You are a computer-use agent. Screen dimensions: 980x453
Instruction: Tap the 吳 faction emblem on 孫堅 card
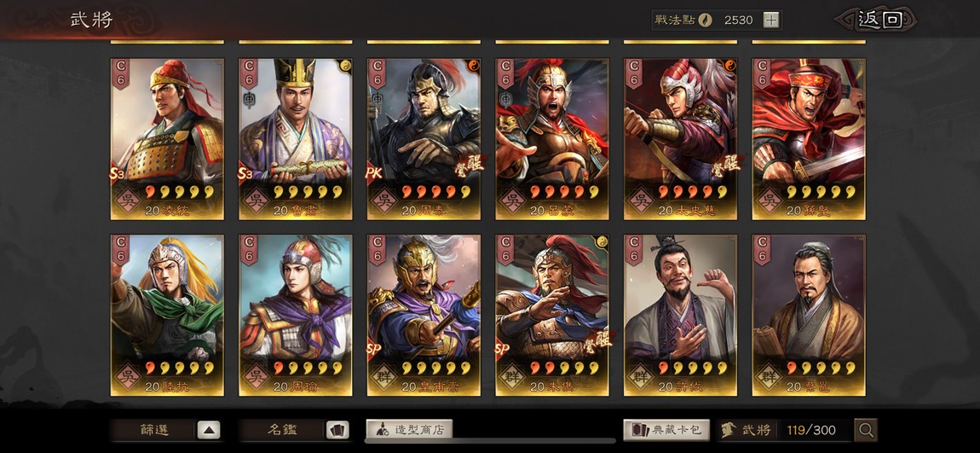[x=770, y=200]
